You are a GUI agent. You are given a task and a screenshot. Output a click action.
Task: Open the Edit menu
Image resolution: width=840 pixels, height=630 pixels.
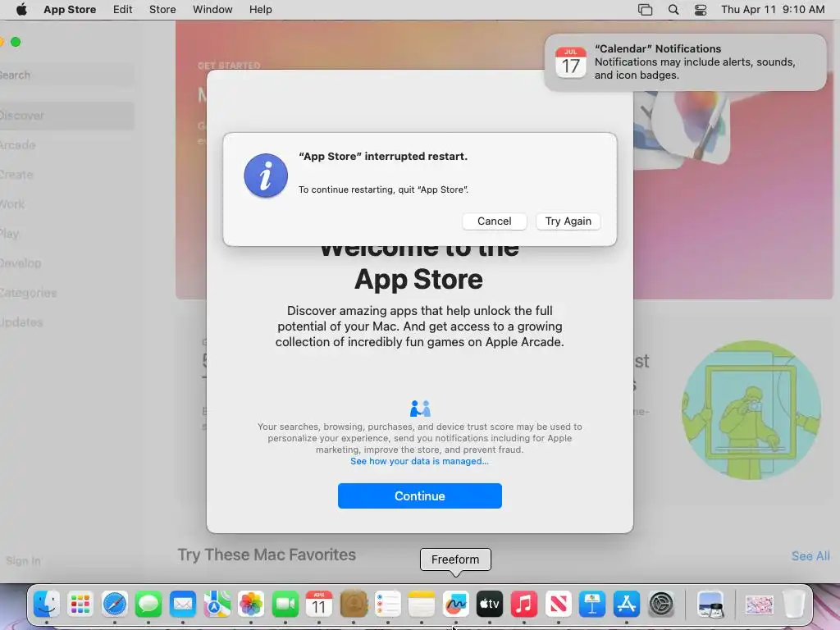(123, 10)
